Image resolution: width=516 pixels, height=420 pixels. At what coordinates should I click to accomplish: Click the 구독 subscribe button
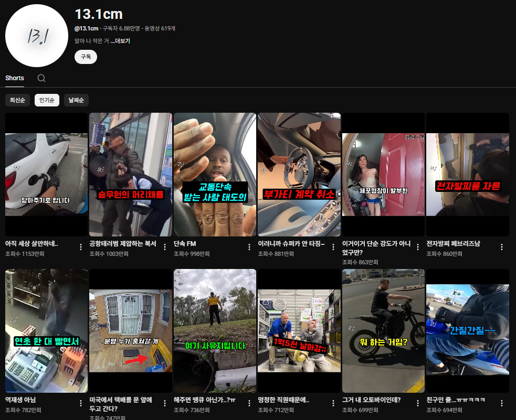point(86,57)
